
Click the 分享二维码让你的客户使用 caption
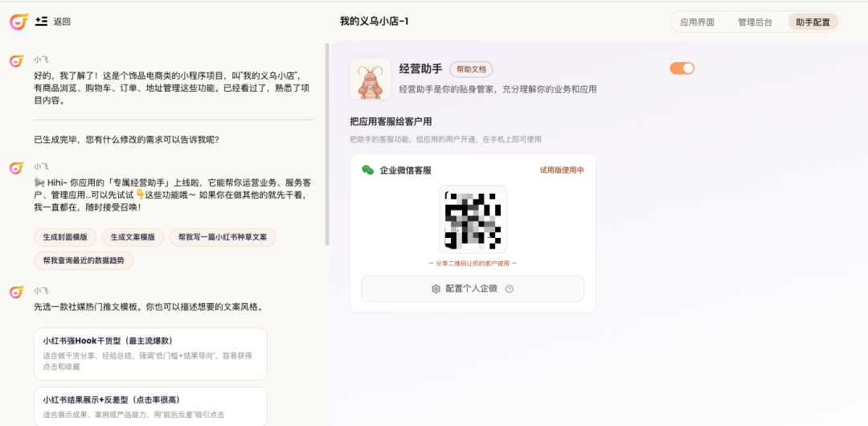(x=473, y=264)
